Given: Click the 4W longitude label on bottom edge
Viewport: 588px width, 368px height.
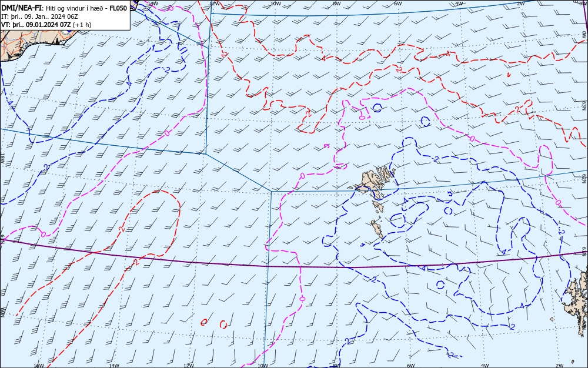Looking at the screenshot, I should [485, 366].
